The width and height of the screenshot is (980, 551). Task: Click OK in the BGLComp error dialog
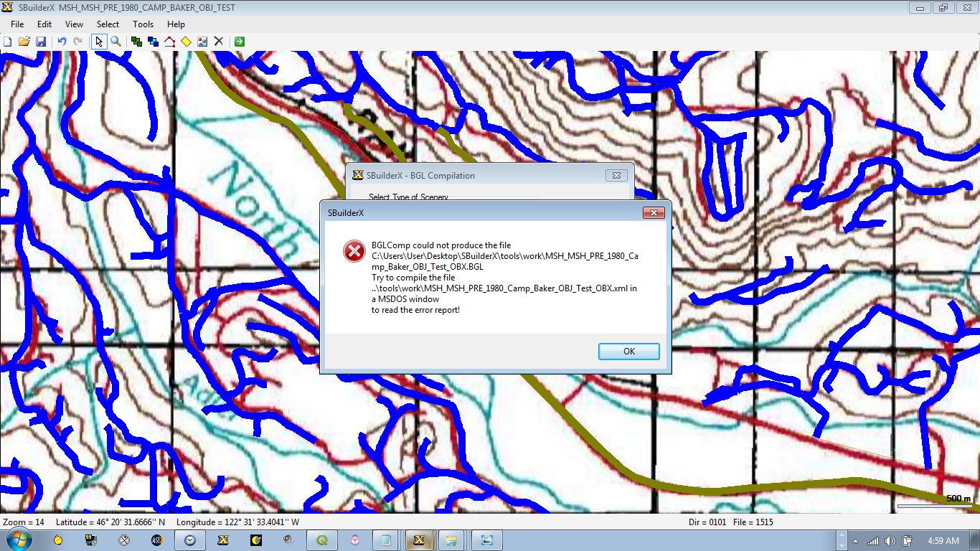pos(628,352)
